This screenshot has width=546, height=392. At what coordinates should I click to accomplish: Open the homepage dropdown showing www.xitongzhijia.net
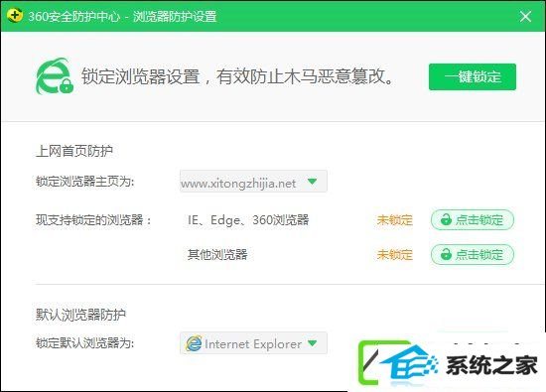point(253,182)
